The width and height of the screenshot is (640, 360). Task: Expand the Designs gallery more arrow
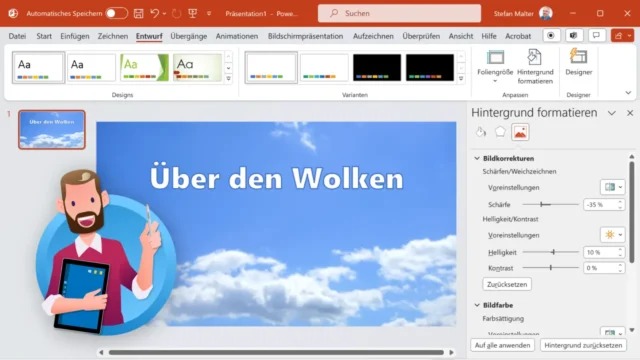coord(229,78)
